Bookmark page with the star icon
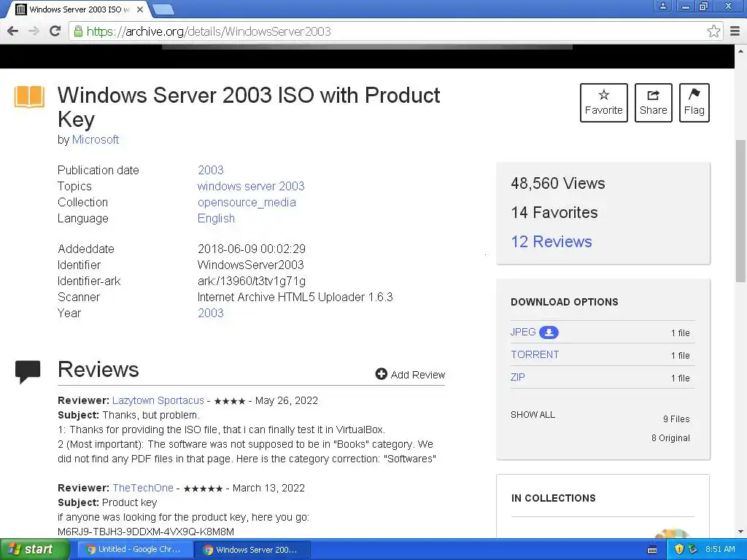 tap(713, 31)
